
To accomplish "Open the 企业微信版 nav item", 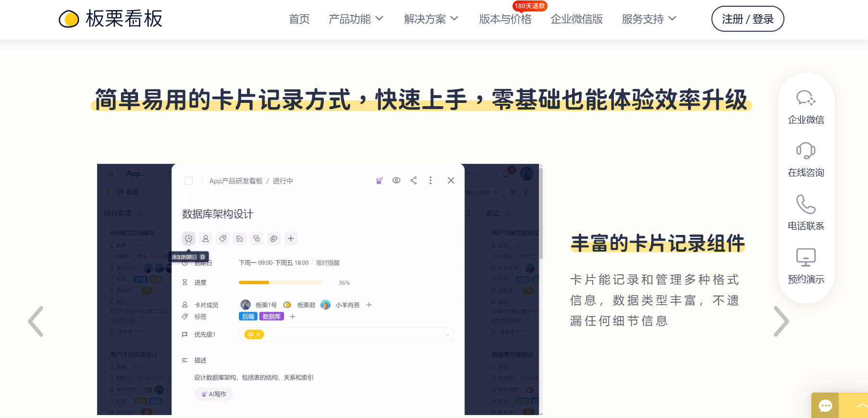I will click(x=576, y=19).
